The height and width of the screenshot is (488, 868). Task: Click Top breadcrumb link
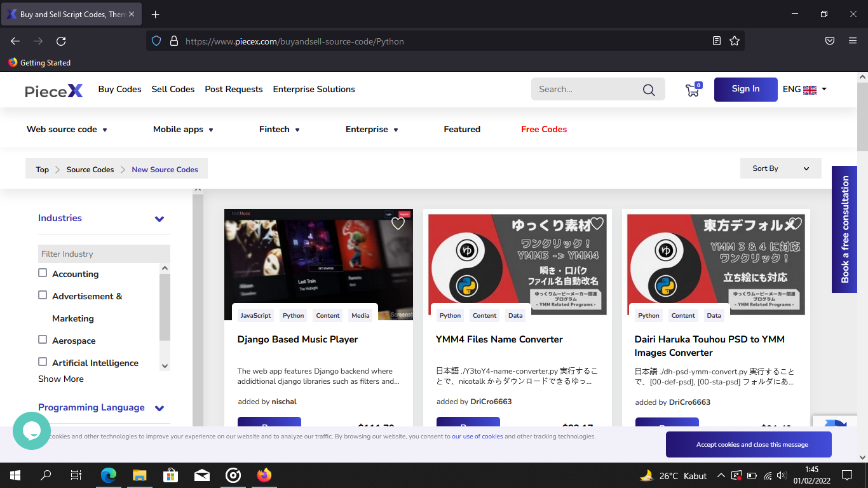pyautogui.click(x=42, y=170)
